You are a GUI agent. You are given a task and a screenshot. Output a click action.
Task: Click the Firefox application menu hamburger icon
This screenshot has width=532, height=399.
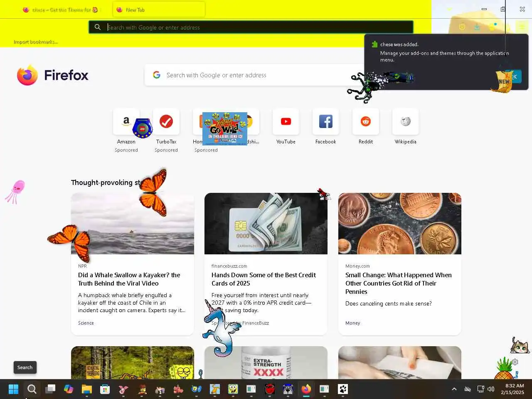click(x=522, y=27)
